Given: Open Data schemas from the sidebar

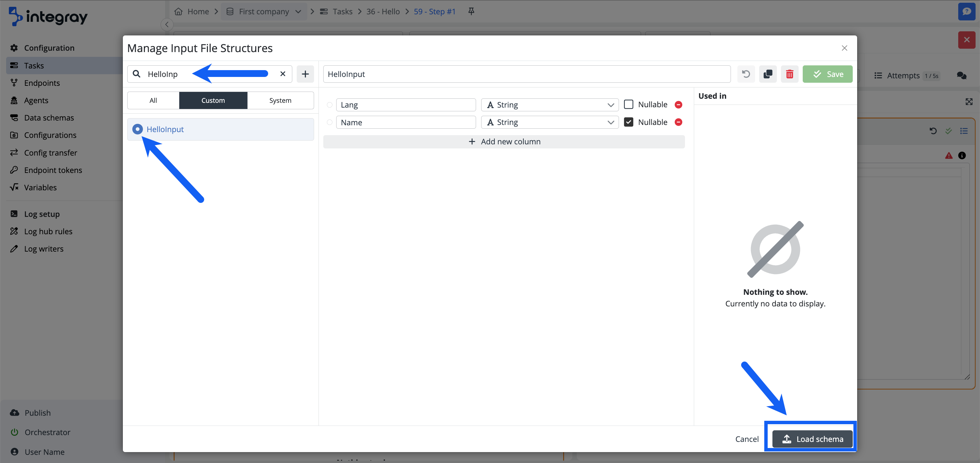Looking at the screenshot, I should (x=49, y=117).
